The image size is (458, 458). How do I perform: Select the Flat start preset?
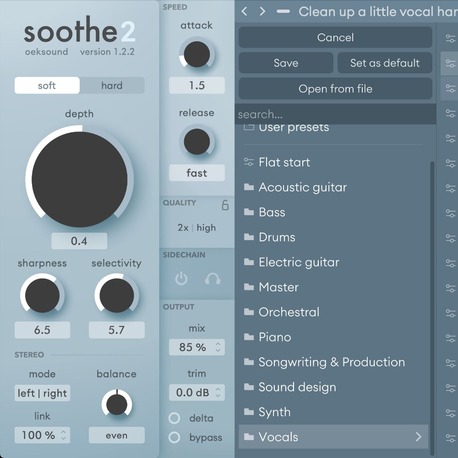(x=333, y=162)
